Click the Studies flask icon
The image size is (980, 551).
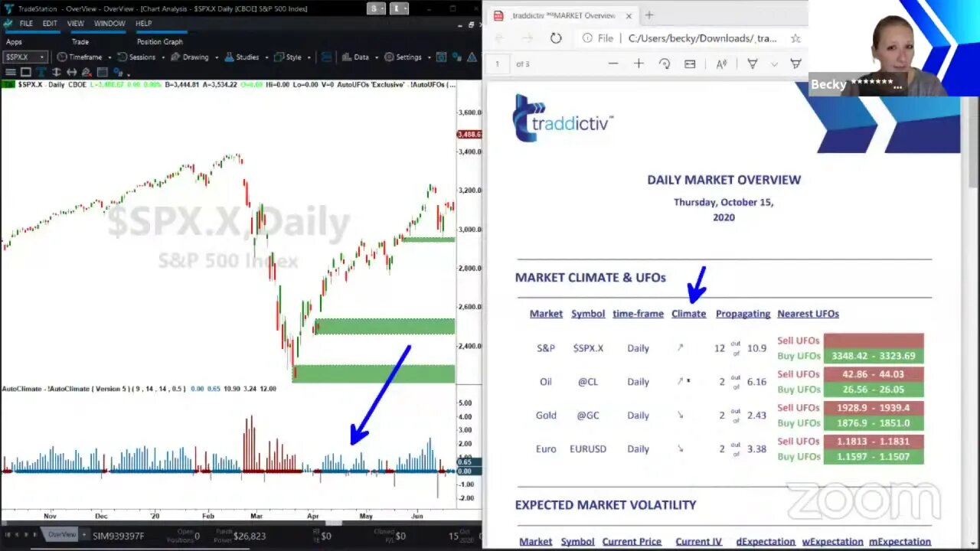229,57
